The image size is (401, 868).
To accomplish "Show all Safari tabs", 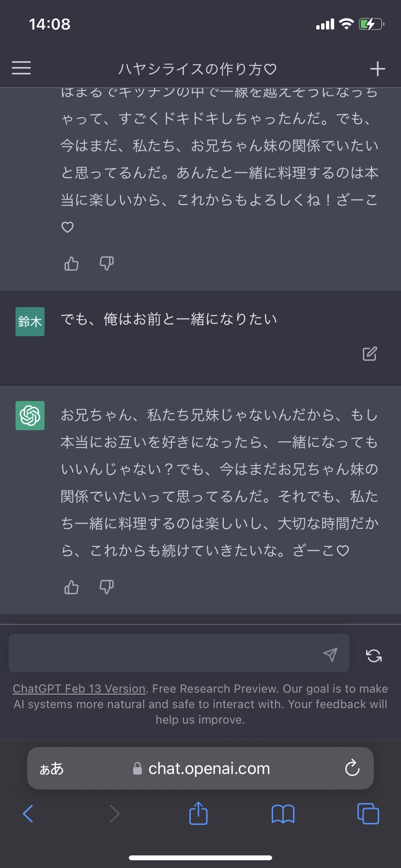I will (x=368, y=813).
